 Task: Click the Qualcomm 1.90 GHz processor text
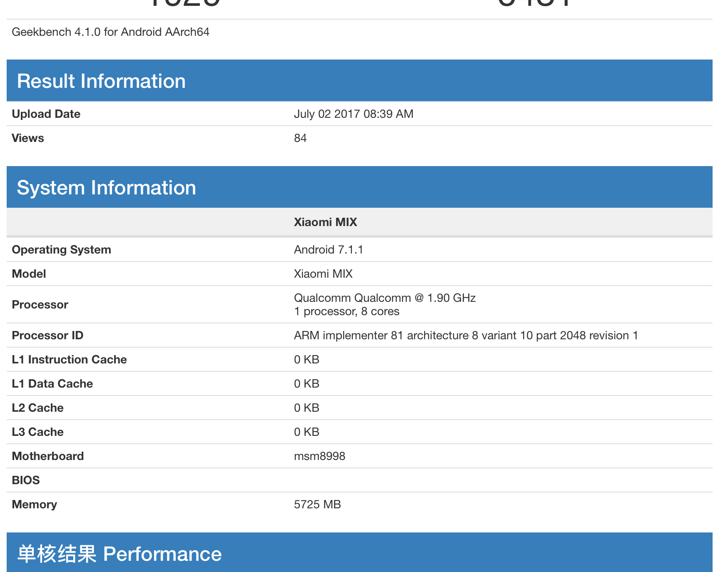(x=384, y=298)
